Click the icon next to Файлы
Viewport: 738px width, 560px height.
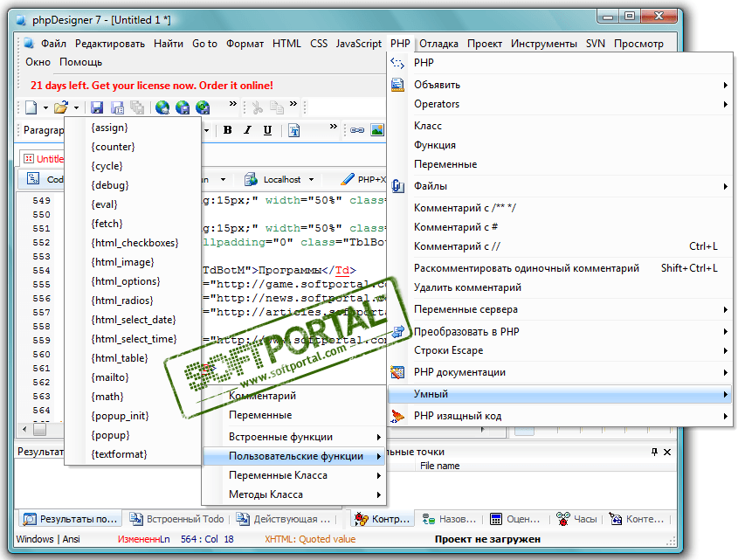click(397, 186)
